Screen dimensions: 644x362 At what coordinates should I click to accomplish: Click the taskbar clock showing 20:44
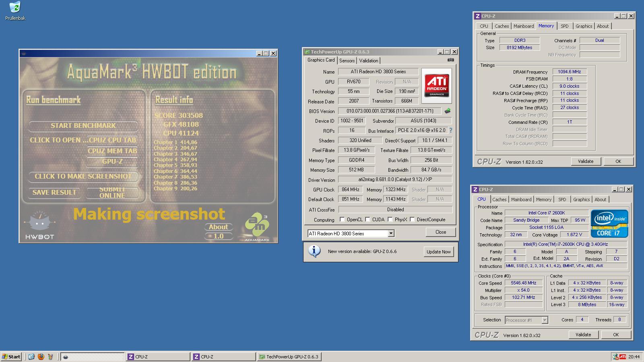click(634, 357)
